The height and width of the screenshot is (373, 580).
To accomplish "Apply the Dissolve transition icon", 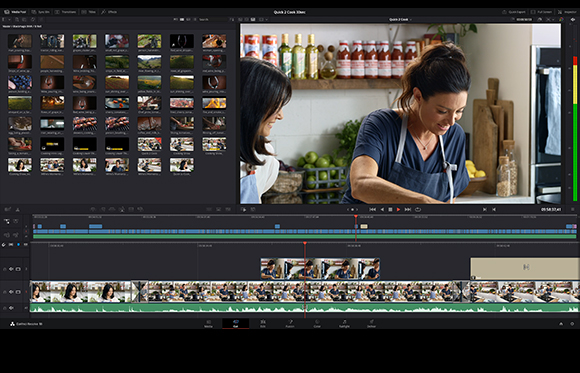I will coord(219,209).
